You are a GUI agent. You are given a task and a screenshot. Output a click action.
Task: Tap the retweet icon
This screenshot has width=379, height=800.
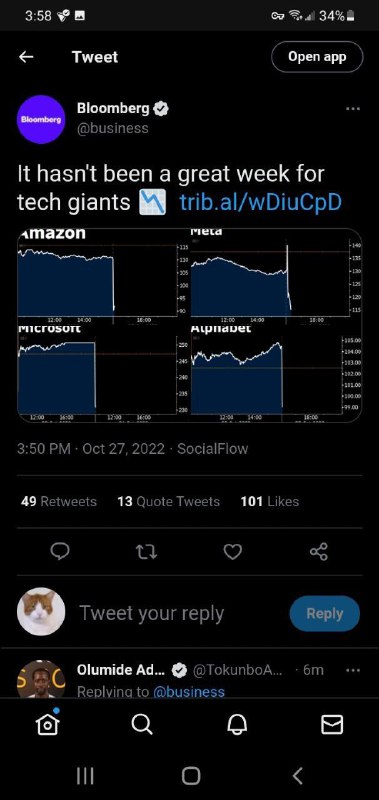coord(147,552)
